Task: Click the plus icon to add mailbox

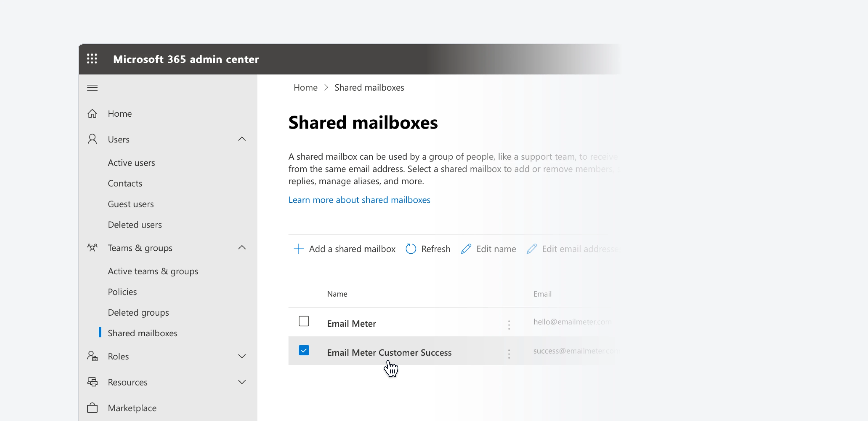Action: point(298,249)
